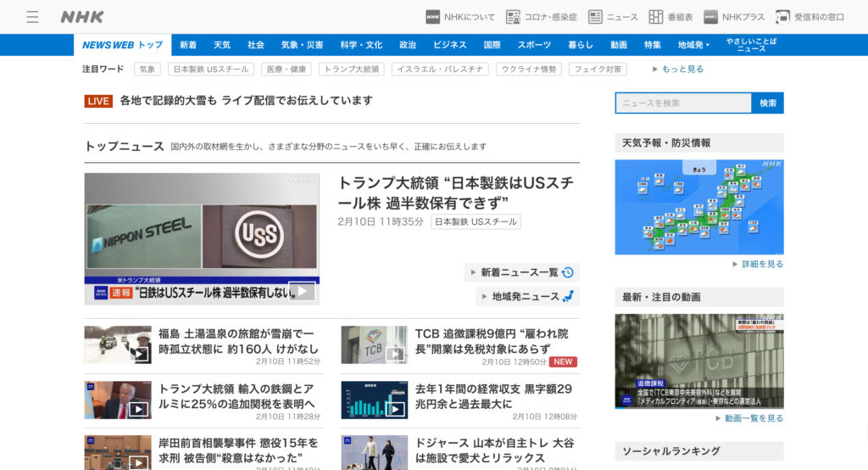Select 日本製鉄 USスチール keyword tag in 注目ワード
This screenshot has width=868, height=470.
click(x=211, y=70)
